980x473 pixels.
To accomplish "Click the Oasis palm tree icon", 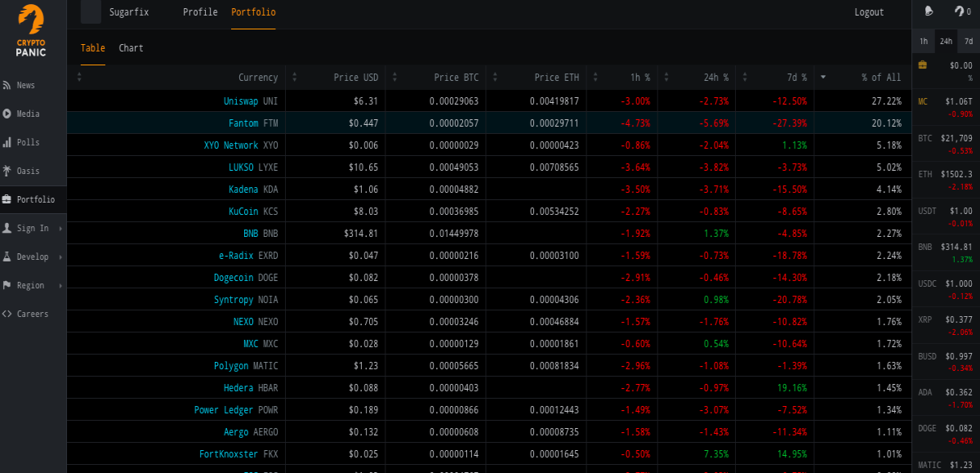I will click(x=7, y=171).
